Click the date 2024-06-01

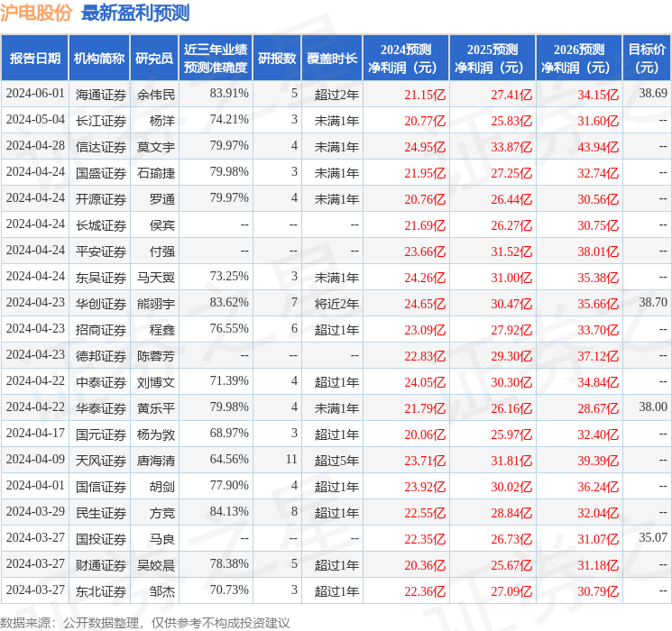[x=35, y=94]
